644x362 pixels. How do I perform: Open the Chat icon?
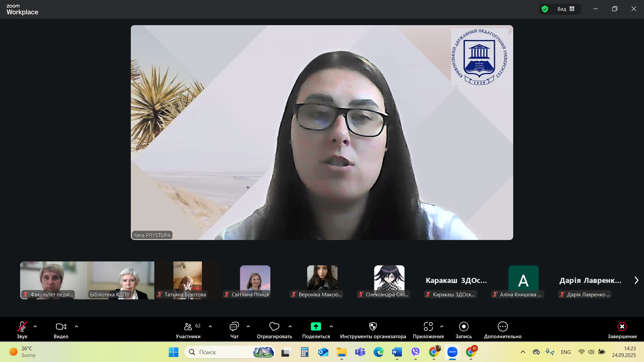[x=234, y=326]
